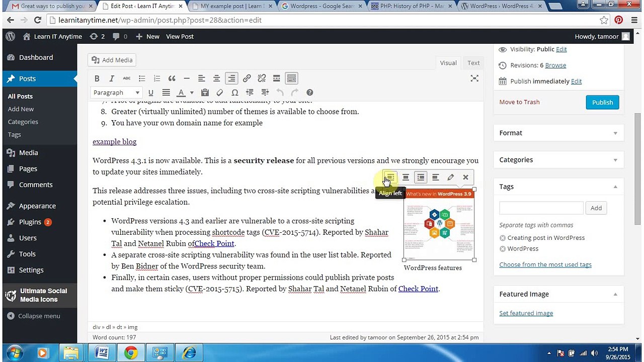Remove link with the unlink tool
The image size is (644, 362).
point(262,78)
